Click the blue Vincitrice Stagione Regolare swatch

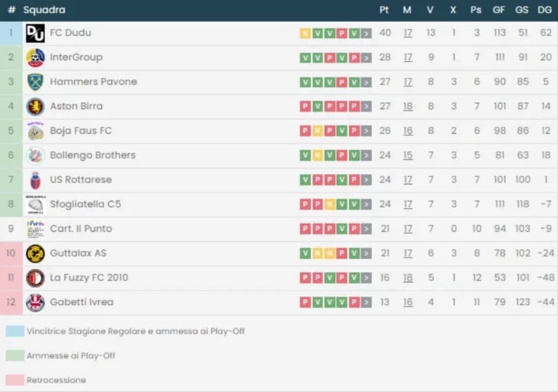[14, 331]
